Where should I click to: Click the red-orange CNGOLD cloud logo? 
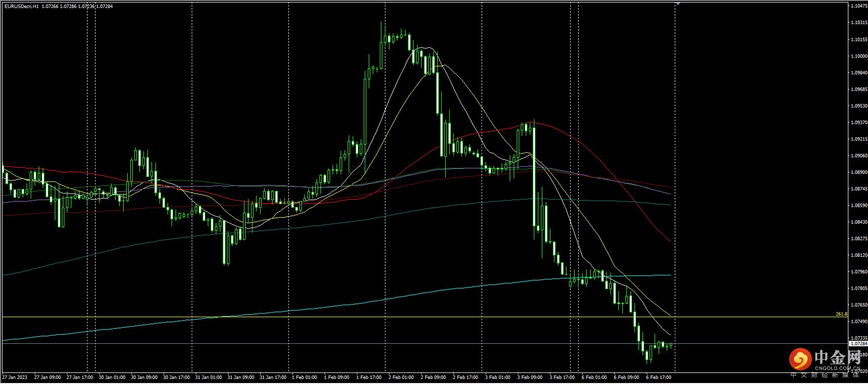[800, 359]
